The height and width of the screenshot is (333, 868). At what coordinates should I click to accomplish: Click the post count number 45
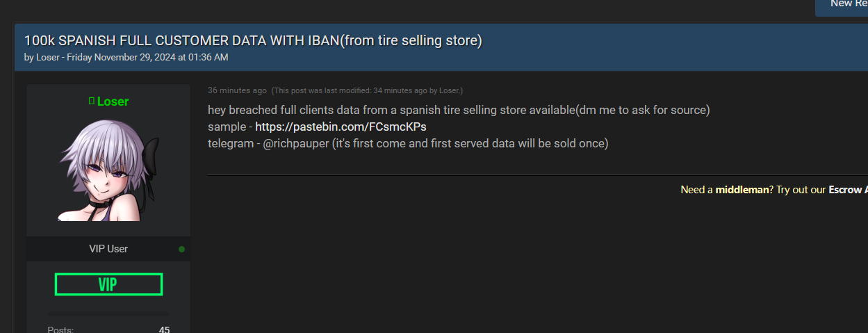click(164, 330)
